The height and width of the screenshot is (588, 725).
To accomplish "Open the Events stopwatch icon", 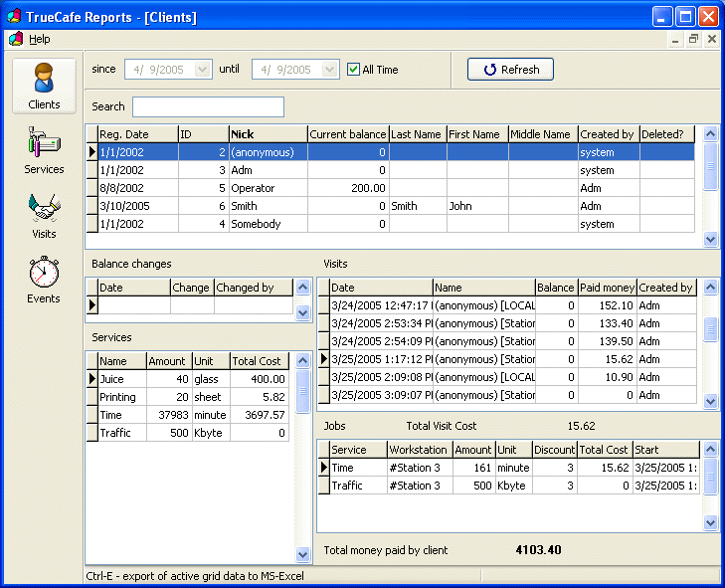I will point(44,273).
